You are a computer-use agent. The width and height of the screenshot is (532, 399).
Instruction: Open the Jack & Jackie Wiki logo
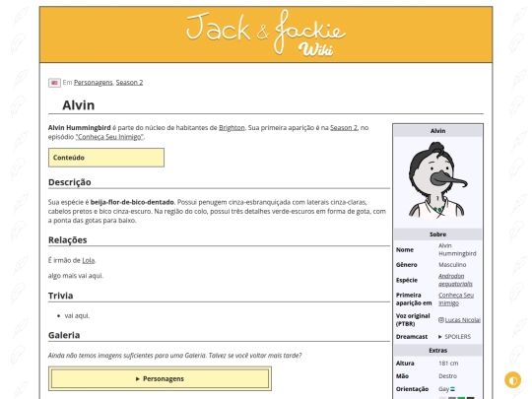[x=266, y=33]
